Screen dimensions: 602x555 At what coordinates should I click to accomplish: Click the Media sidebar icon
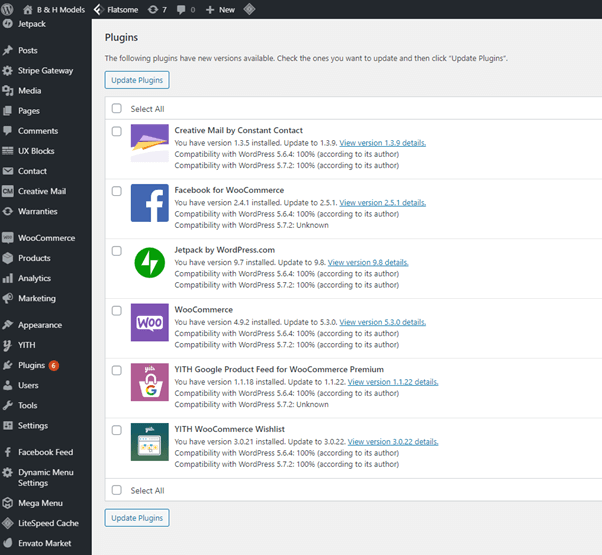[8, 91]
